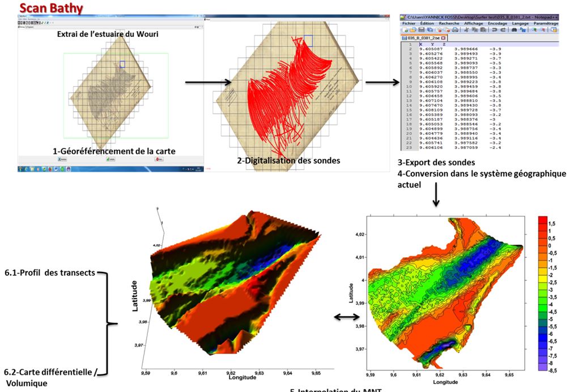Click the blue selection square on digitized map
Image resolution: width=574 pixels, height=392 pixels.
[x=308, y=40]
